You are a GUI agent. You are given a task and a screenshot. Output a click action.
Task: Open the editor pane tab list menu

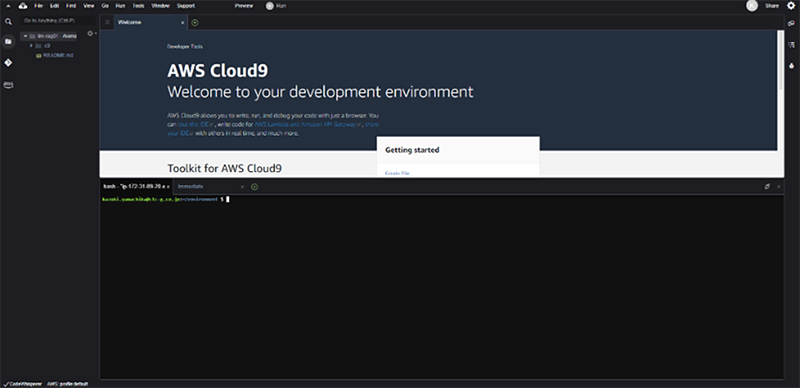point(107,22)
